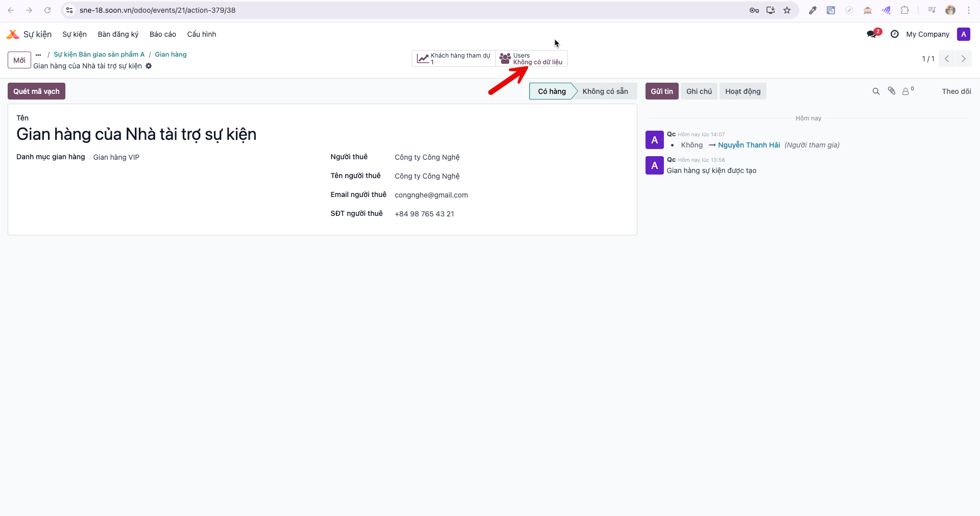
Task: Click Theo dõi to follow record
Action: coord(957,91)
